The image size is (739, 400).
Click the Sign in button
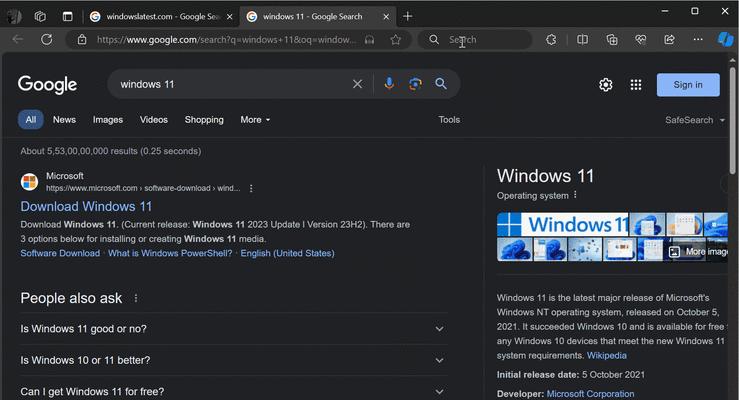(688, 85)
